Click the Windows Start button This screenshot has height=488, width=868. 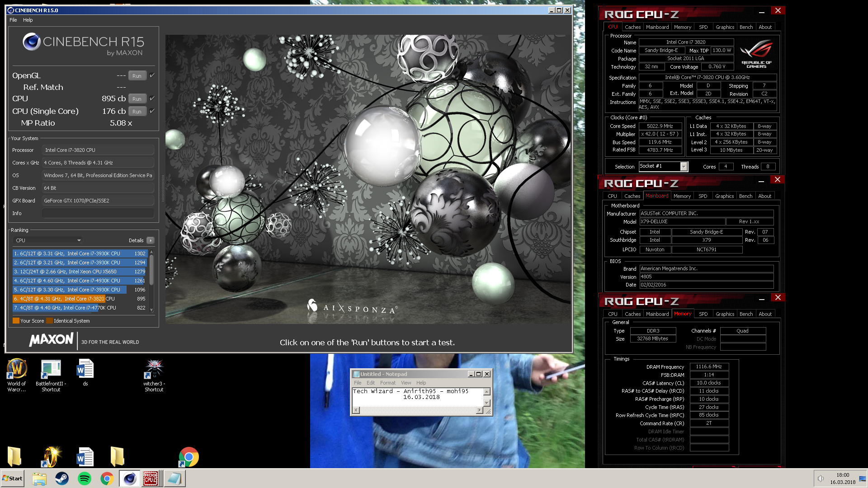pyautogui.click(x=12, y=479)
